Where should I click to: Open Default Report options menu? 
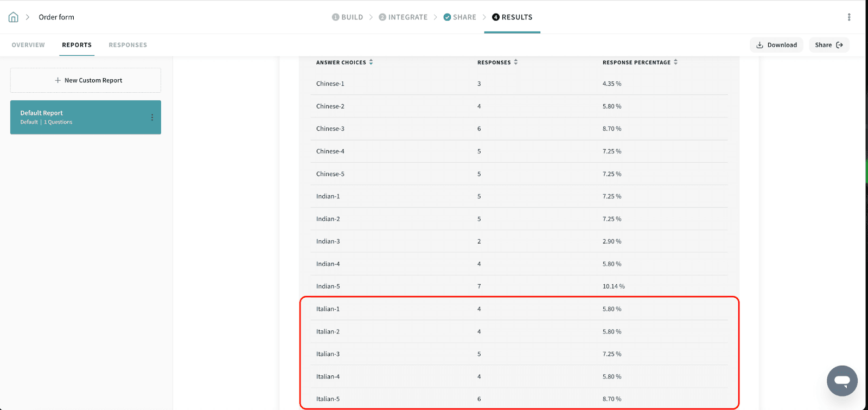pyautogui.click(x=152, y=117)
